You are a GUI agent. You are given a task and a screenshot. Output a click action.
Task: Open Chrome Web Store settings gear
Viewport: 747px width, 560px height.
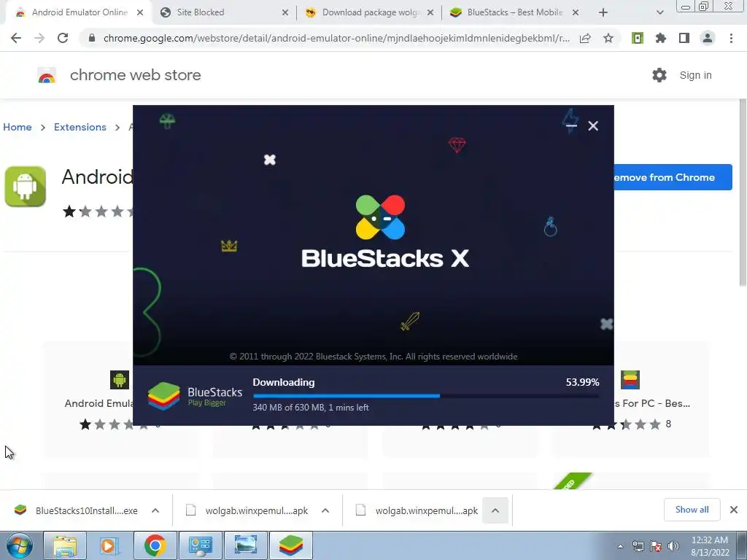[x=659, y=75]
